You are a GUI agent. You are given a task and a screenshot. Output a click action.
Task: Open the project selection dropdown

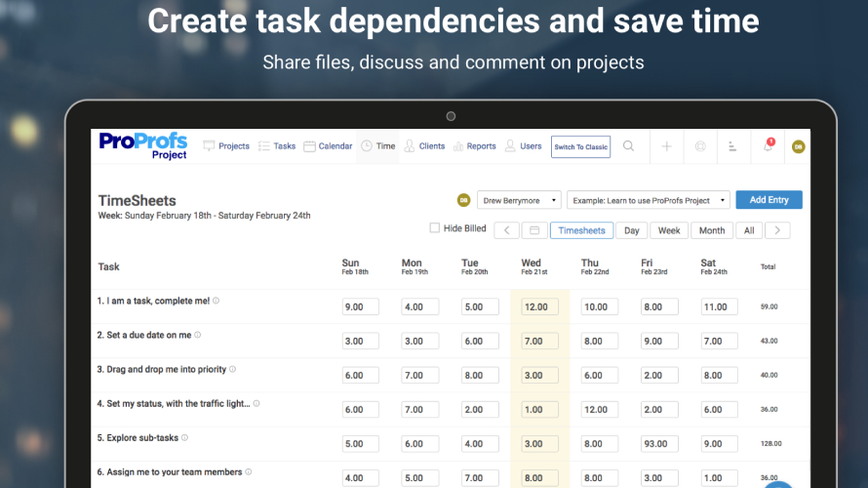coord(648,200)
